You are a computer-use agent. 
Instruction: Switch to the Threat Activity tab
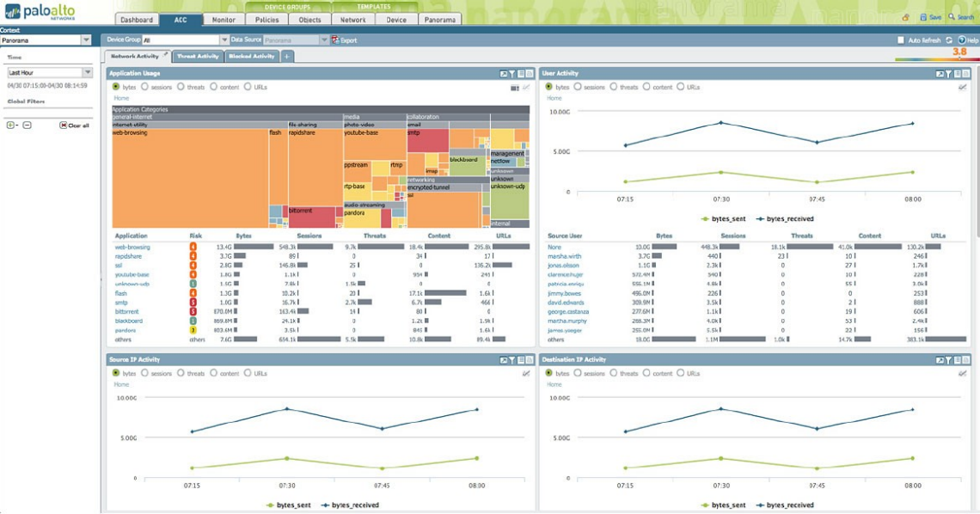[x=197, y=56]
